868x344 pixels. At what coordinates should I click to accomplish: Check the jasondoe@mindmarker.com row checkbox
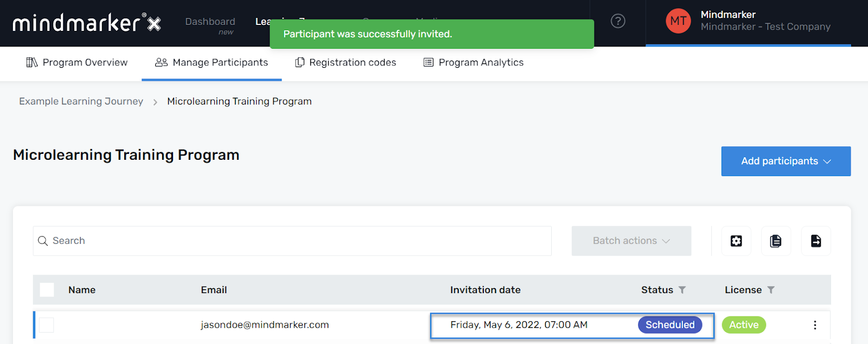(x=47, y=325)
